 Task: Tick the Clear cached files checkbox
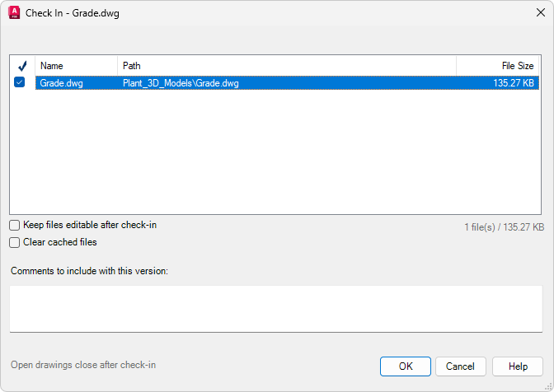click(15, 242)
